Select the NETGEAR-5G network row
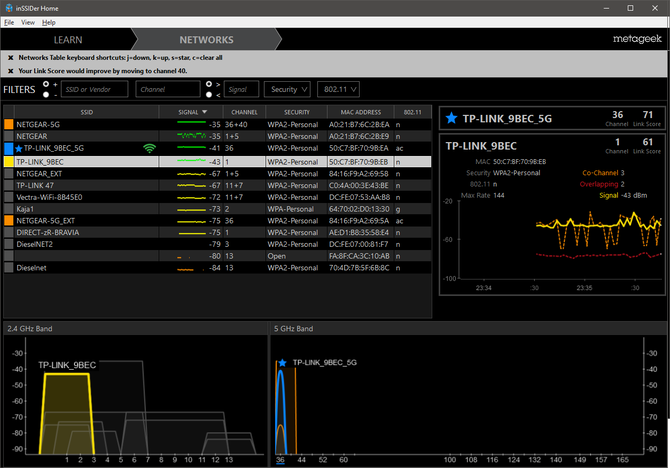Screen dimensions: 670x468 (x=217, y=124)
